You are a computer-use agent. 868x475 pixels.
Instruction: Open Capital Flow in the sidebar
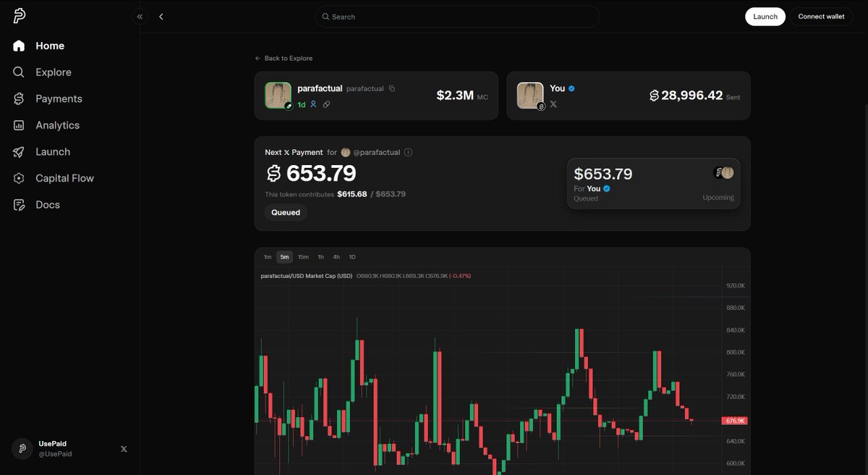54,178
